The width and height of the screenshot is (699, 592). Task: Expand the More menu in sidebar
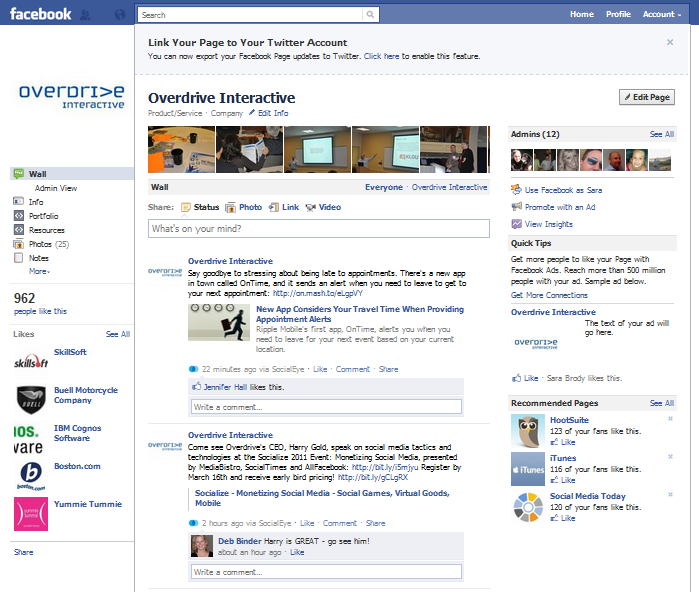(40, 271)
